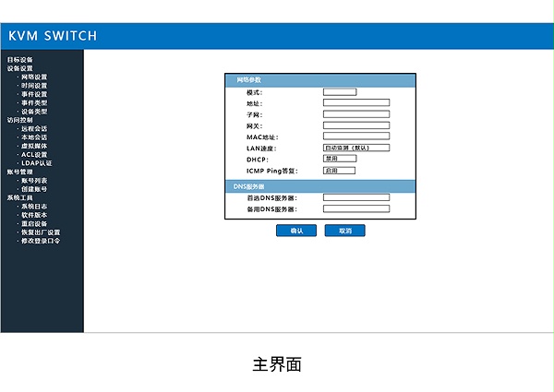Select the 账号管理 sidebar section

point(19,172)
